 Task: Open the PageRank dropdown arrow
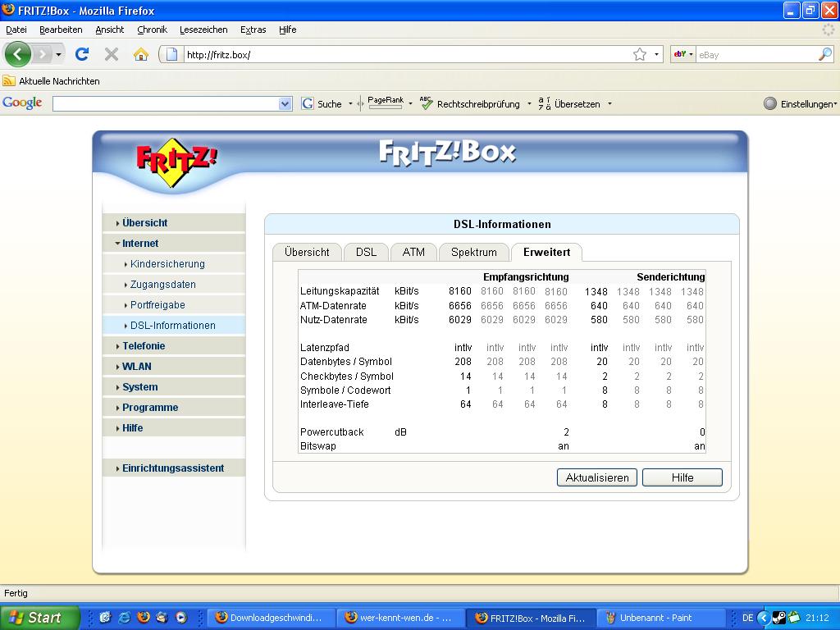tap(410, 104)
